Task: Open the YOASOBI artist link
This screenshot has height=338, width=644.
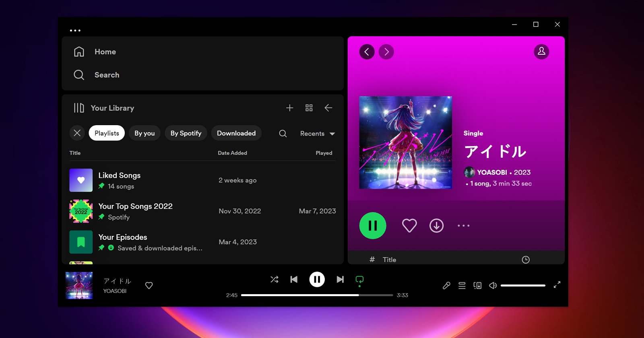Action: tap(492, 172)
